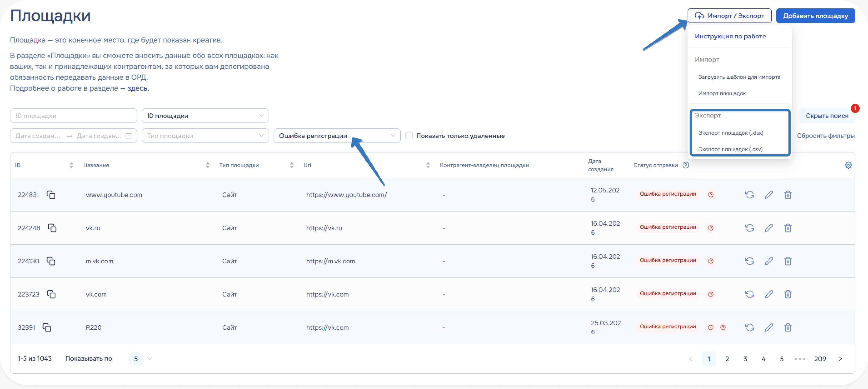This screenshot has height=389, width=868.
Task: Resend the www.youtube.com row via refresh icon
Action: [x=749, y=194]
